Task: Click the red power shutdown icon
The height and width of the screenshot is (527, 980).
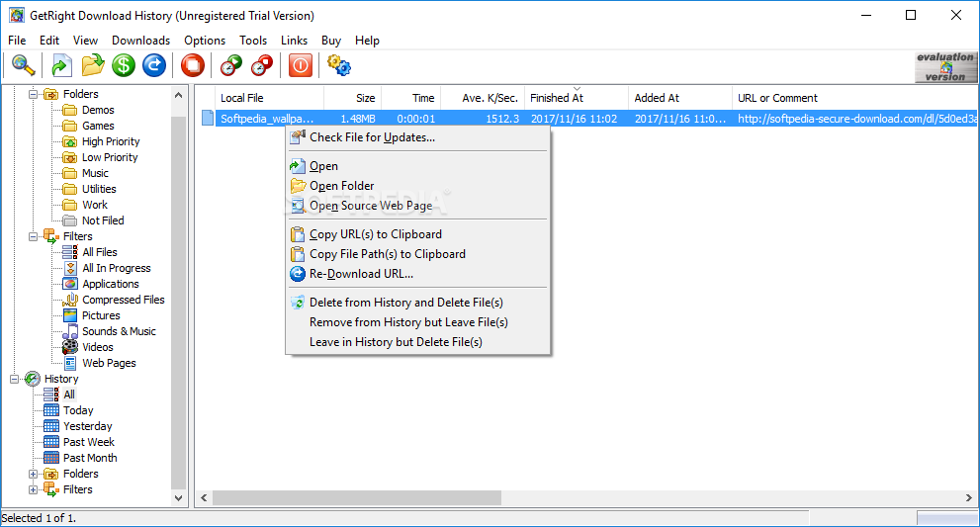Action: pyautogui.click(x=301, y=65)
